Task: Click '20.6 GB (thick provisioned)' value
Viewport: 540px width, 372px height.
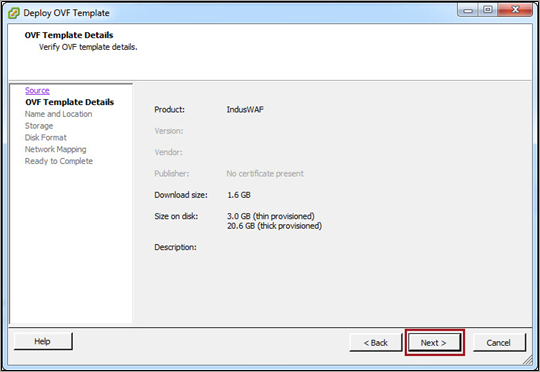Action: pos(274,226)
